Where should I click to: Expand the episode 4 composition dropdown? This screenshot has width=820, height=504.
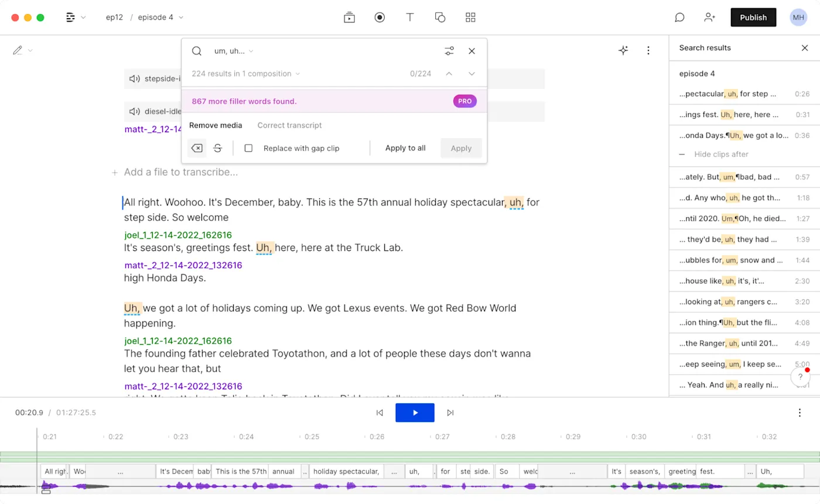(160, 18)
